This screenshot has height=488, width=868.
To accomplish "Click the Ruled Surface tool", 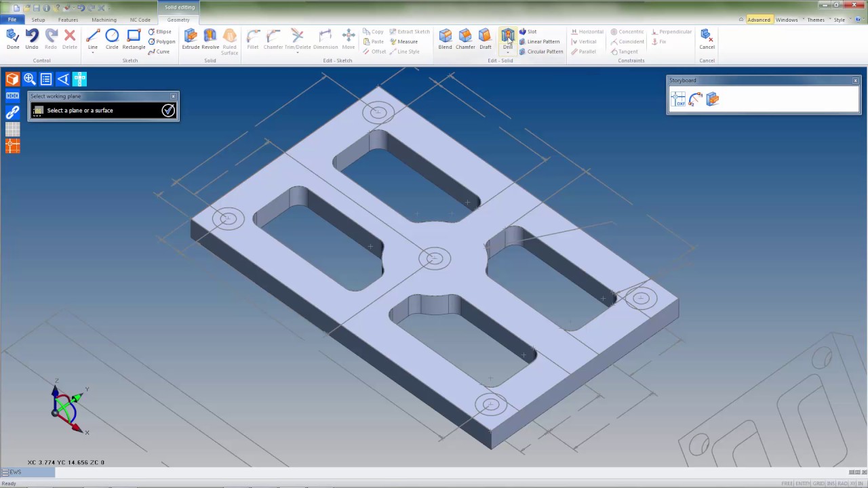I will click(230, 41).
